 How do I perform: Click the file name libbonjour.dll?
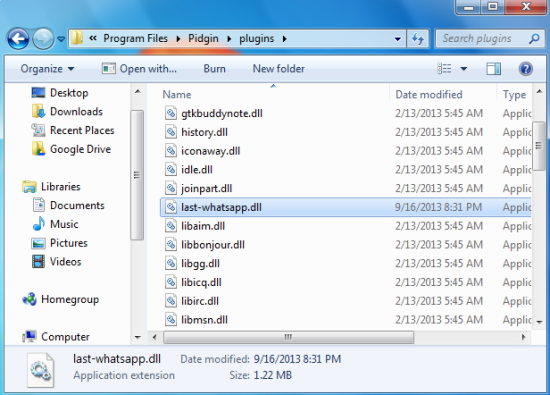pyautogui.click(x=213, y=245)
